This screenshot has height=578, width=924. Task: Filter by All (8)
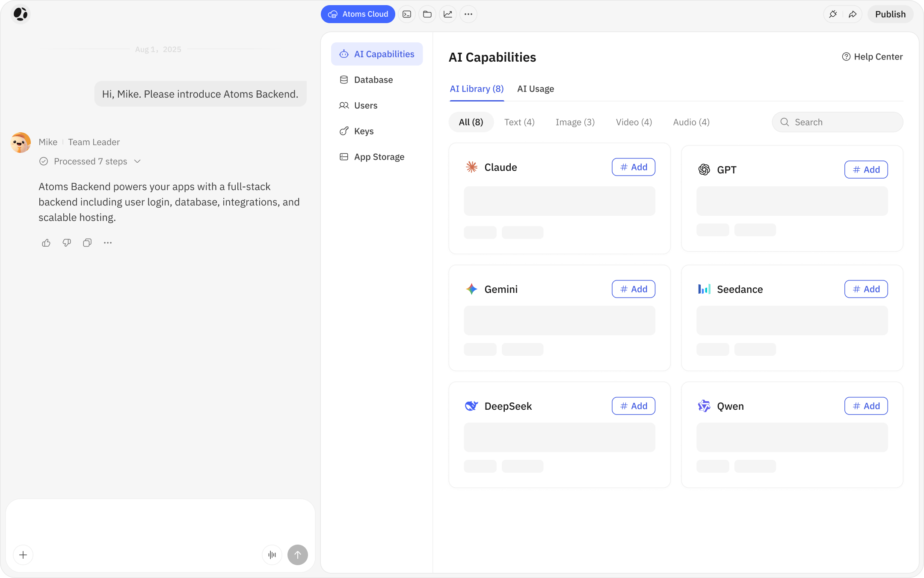pyautogui.click(x=471, y=122)
